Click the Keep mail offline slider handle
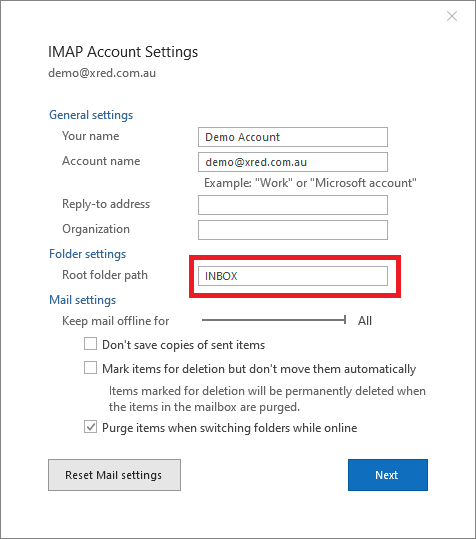Viewport: 476px width, 539px height. [x=344, y=320]
